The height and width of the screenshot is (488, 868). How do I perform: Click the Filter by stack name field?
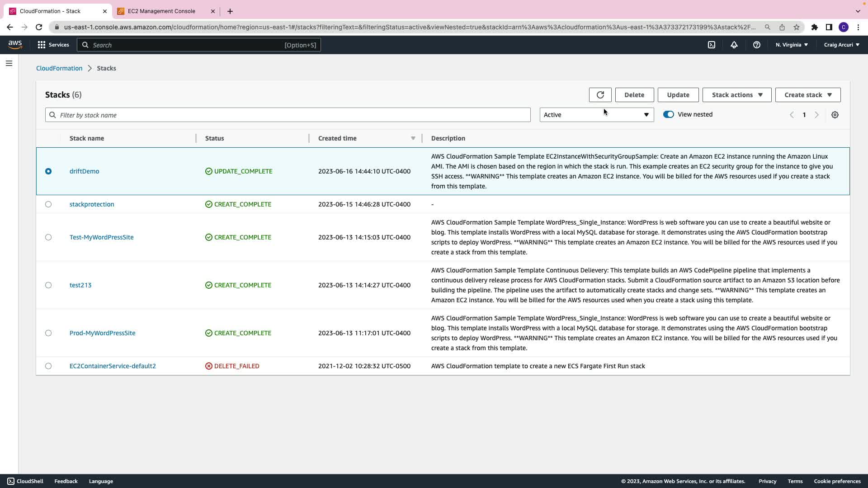[x=288, y=115]
